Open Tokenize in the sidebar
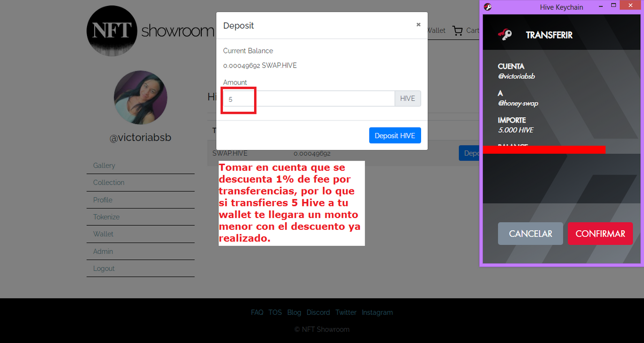Screen dimensions: 644x343 [x=106, y=217]
